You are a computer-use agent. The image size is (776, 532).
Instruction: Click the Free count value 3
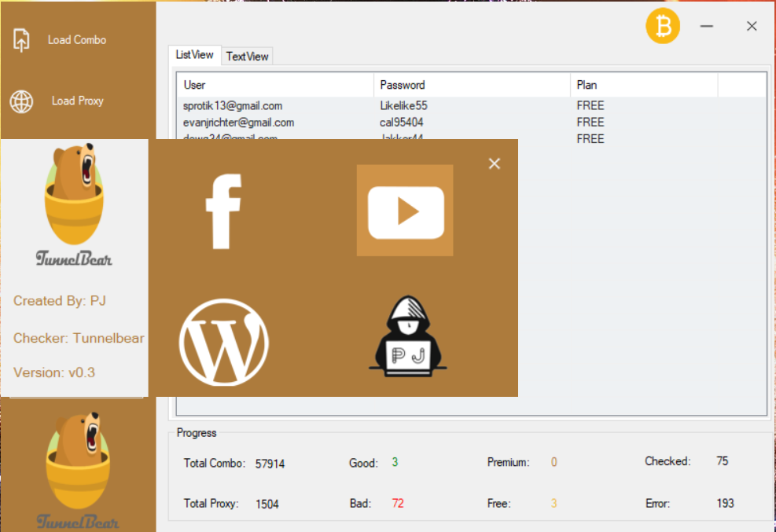553,504
